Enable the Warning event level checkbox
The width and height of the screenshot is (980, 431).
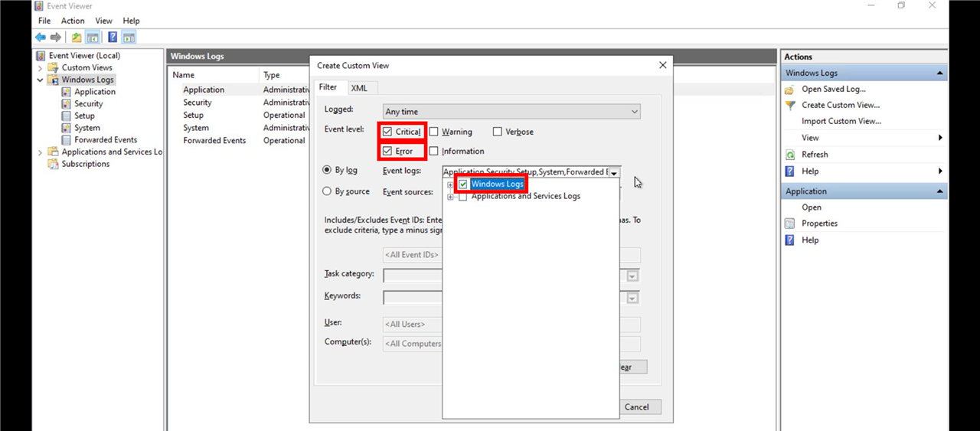pos(434,132)
